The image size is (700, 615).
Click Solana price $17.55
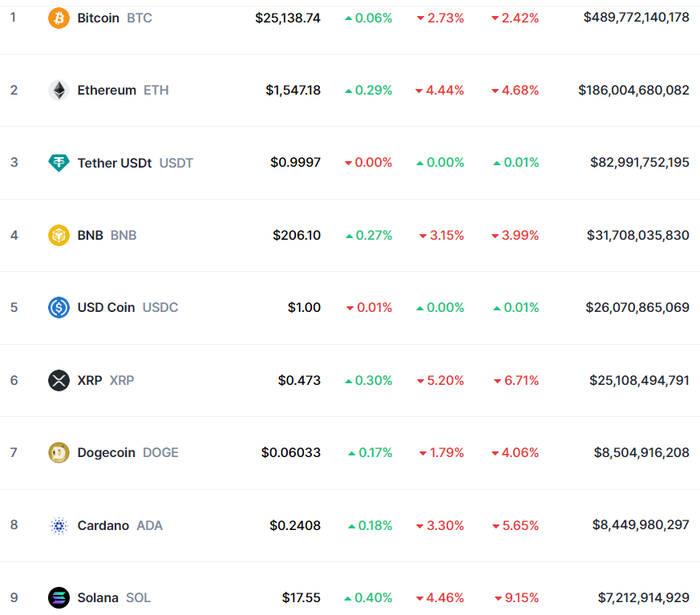point(301,598)
